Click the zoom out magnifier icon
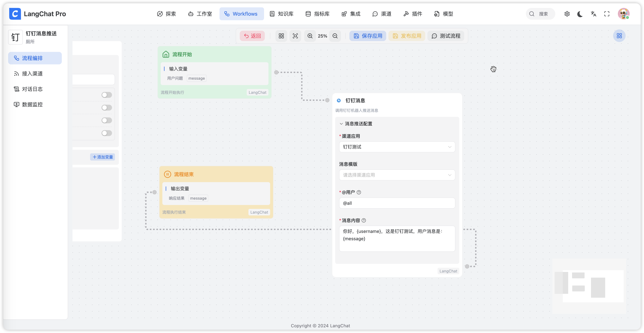This screenshot has width=644, height=333. coord(335,36)
